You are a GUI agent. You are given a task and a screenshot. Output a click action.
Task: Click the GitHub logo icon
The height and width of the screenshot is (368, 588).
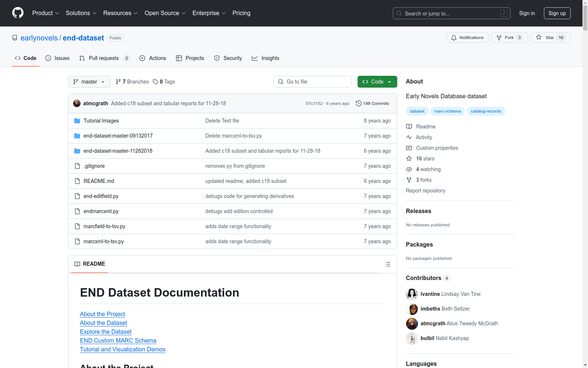pyautogui.click(x=18, y=13)
